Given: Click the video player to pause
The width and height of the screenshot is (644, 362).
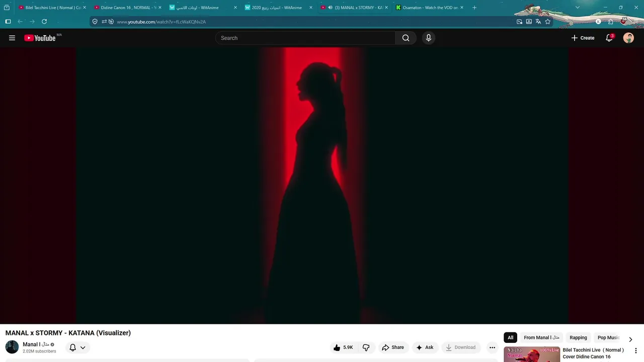Looking at the screenshot, I should (x=322, y=186).
